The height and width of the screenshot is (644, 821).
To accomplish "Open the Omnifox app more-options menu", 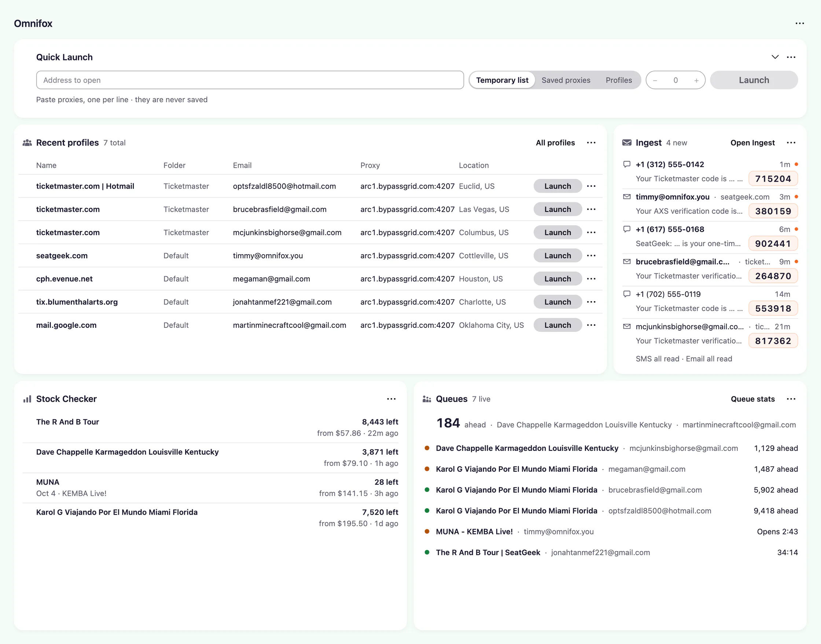I will coord(799,23).
